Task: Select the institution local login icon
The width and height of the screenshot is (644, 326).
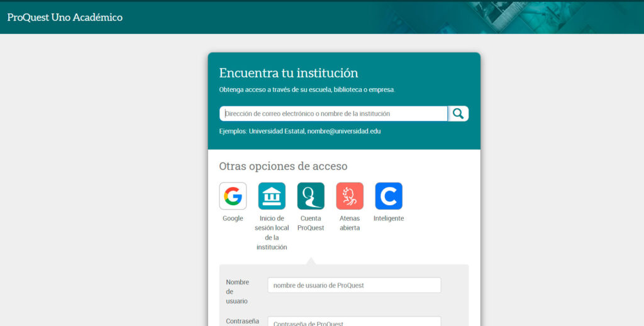Action: (x=272, y=196)
